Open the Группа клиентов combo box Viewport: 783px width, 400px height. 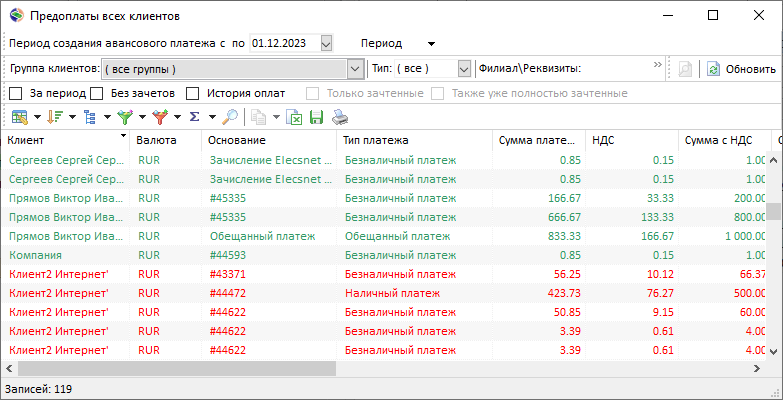[x=232, y=69]
